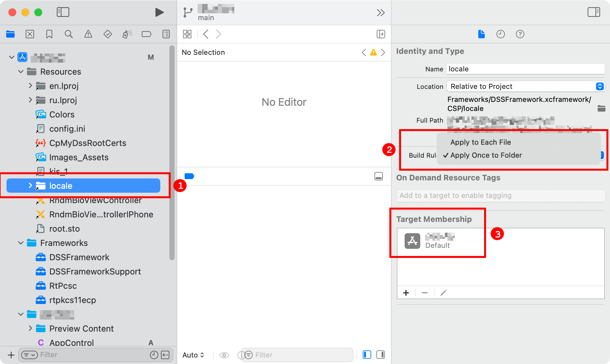
Task: Click plus button under Target Membership
Action: pos(406,293)
